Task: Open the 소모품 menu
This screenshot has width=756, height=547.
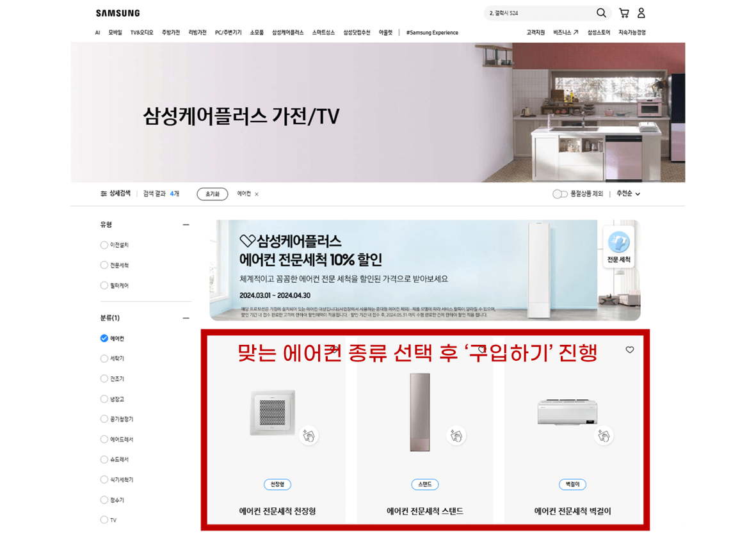Action: point(257,33)
